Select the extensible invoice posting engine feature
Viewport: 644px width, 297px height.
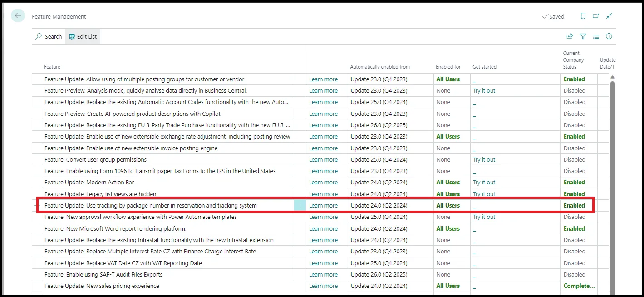[x=131, y=148]
